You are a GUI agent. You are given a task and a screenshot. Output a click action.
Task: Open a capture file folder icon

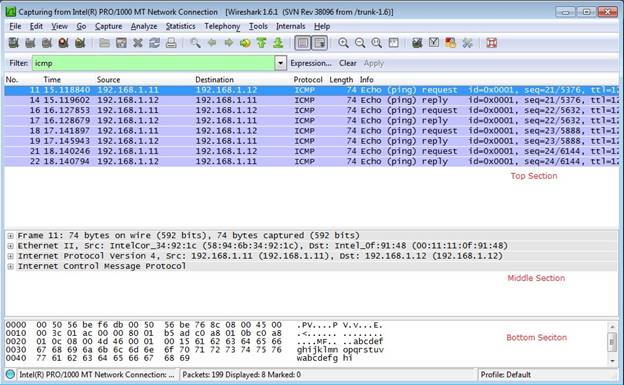(x=104, y=43)
